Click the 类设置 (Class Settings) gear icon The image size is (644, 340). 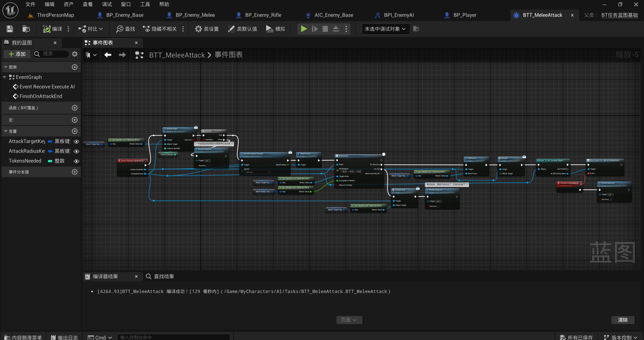(x=198, y=29)
